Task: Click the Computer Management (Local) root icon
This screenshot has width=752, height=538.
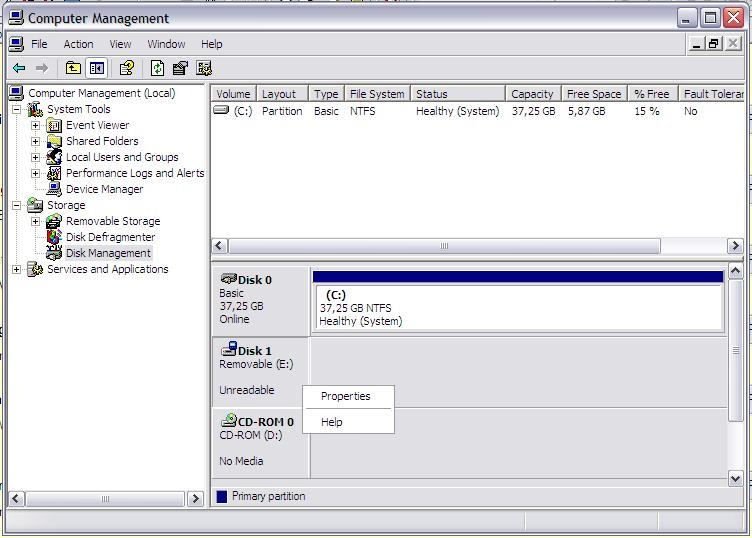Action: click(16, 93)
